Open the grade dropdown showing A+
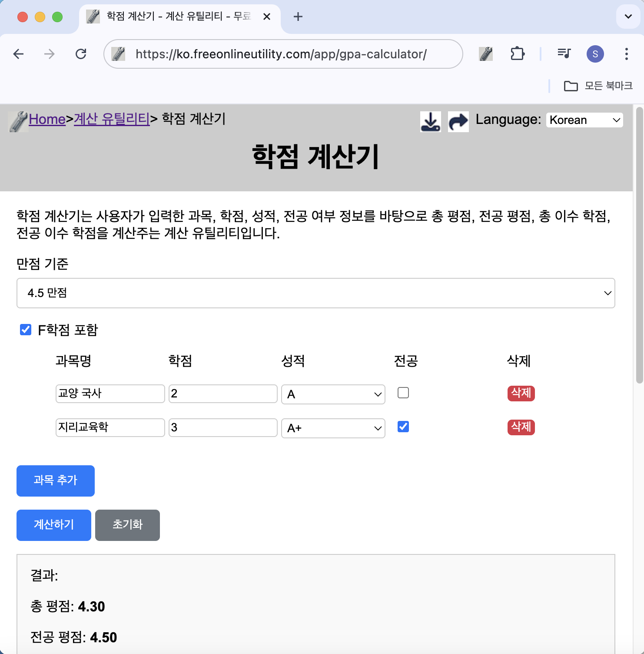Image resolution: width=644 pixels, height=654 pixels. 333,428
